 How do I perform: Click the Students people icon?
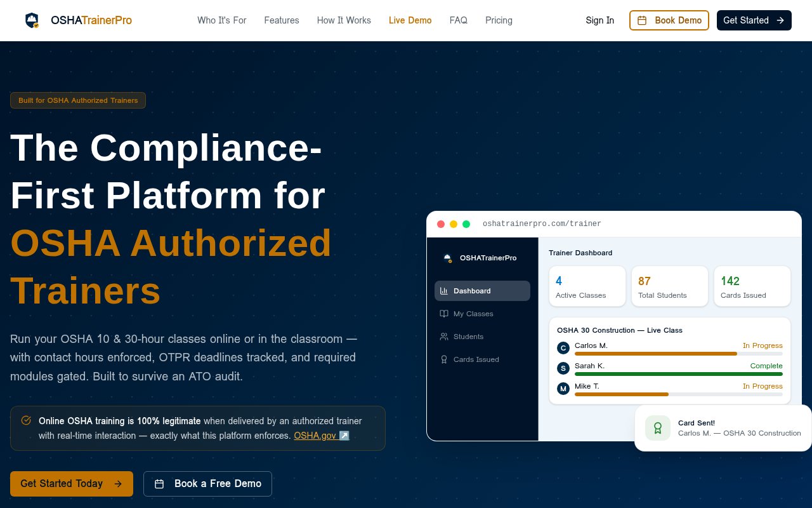click(x=444, y=337)
